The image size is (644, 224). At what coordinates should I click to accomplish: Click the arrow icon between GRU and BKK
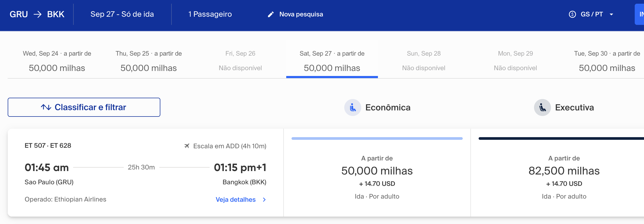(38, 14)
